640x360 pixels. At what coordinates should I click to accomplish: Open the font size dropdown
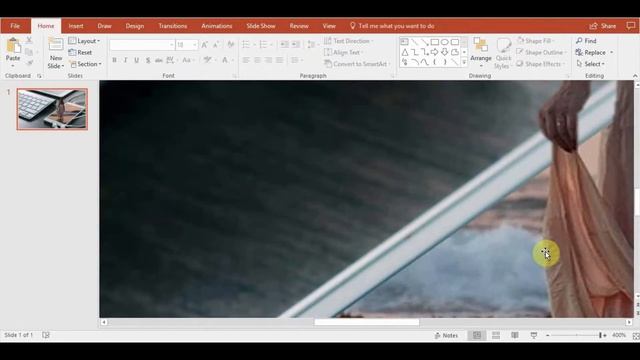[x=195, y=45]
